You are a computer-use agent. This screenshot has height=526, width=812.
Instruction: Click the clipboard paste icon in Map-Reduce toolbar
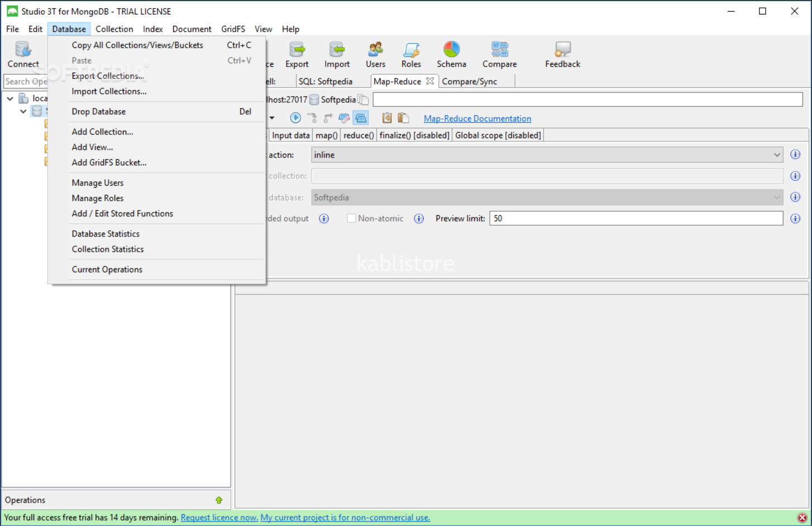(403, 118)
